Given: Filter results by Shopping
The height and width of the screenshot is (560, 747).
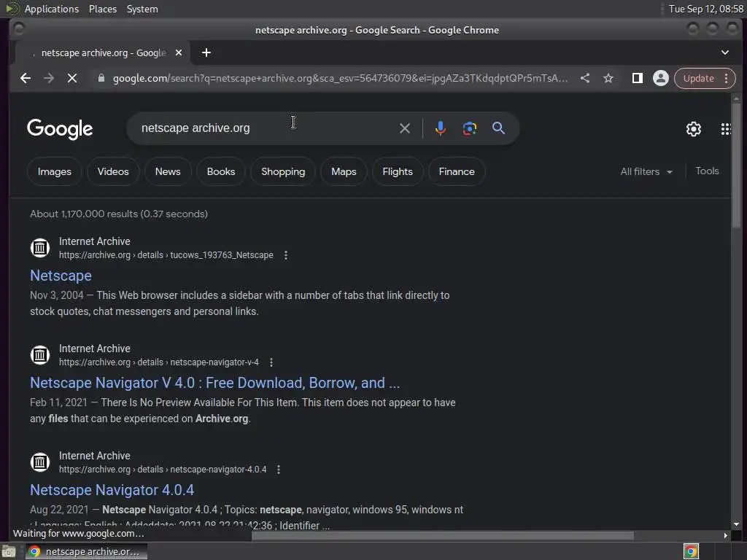Looking at the screenshot, I should (283, 172).
